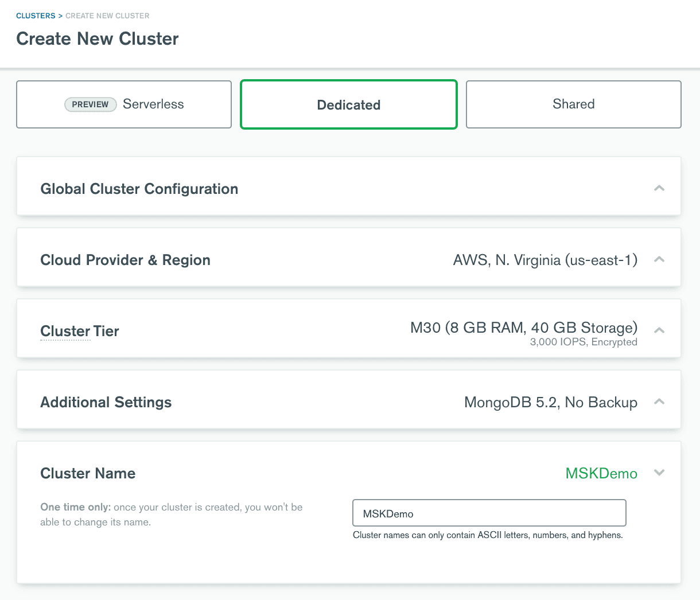The height and width of the screenshot is (600, 700).
Task: Click the Additional Settings heading
Action: click(x=106, y=403)
